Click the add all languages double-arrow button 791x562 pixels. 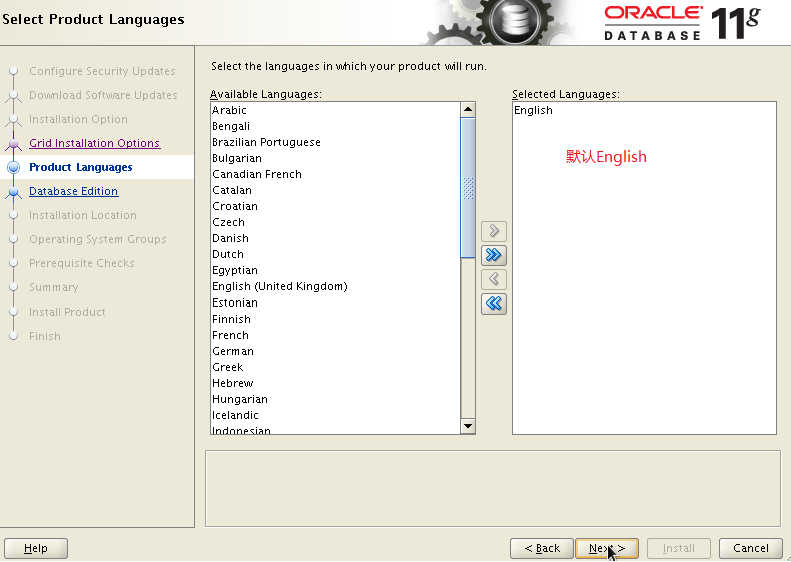click(494, 255)
